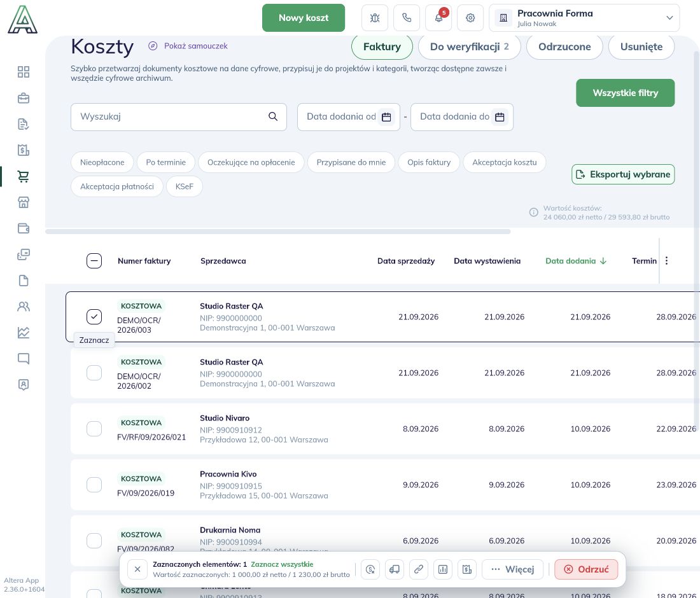Open the Więcej actions menu
The height and width of the screenshot is (598, 700).
(x=512, y=569)
